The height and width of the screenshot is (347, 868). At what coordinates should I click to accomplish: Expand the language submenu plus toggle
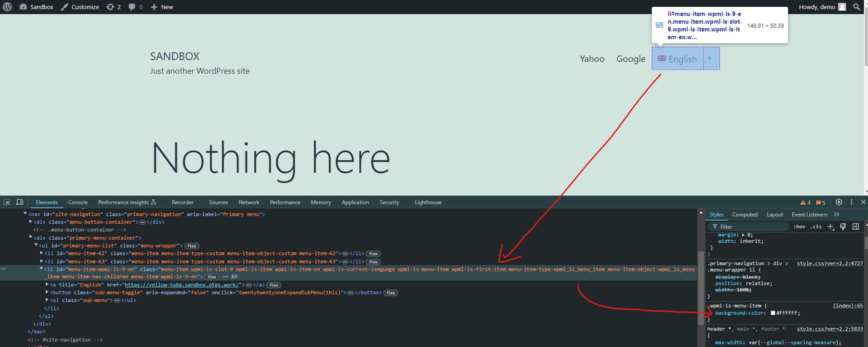(x=709, y=58)
